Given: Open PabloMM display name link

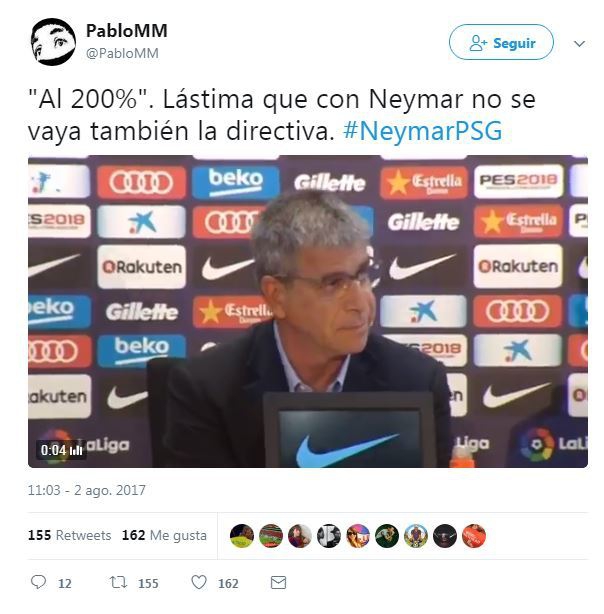Looking at the screenshot, I should (127, 31).
